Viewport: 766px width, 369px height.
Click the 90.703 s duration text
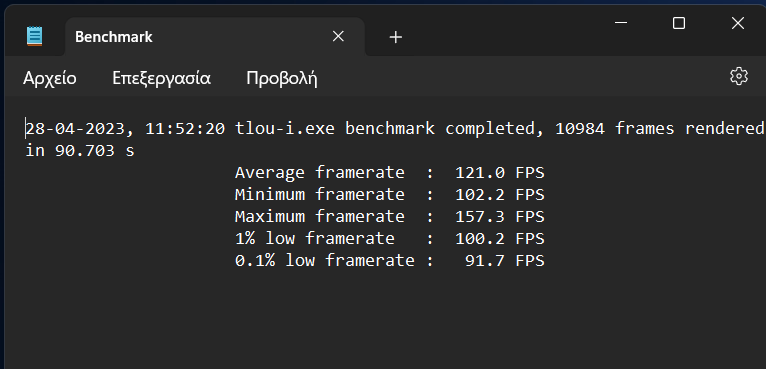coord(94,151)
